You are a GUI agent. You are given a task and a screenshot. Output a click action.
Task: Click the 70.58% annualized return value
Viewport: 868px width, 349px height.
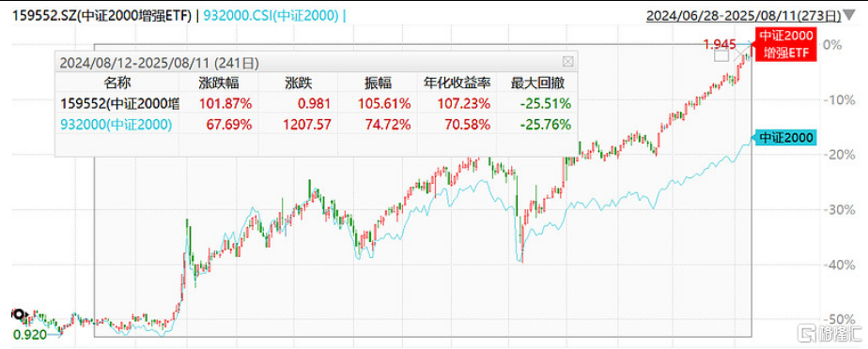click(467, 125)
